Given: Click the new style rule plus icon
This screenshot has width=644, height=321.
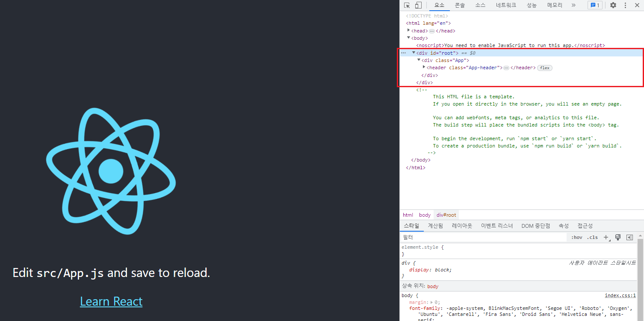Looking at the screenshot, I should point(606,237).
